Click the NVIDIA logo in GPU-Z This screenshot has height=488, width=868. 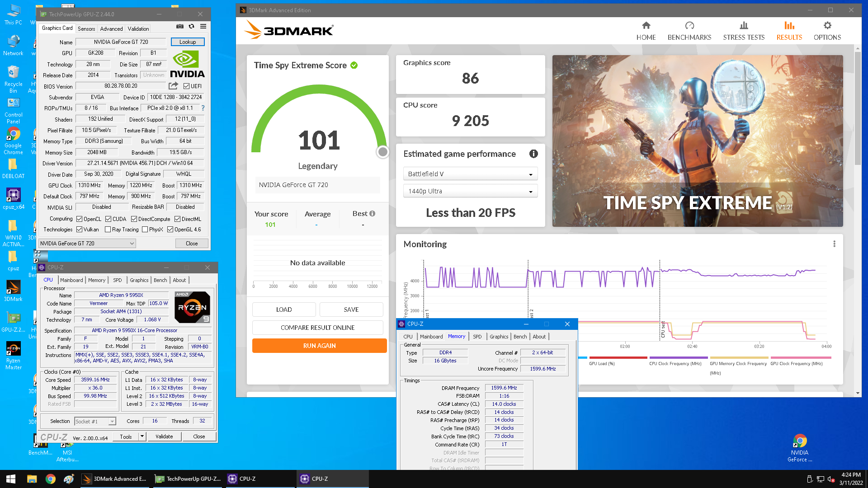click(x=187, y=64)
